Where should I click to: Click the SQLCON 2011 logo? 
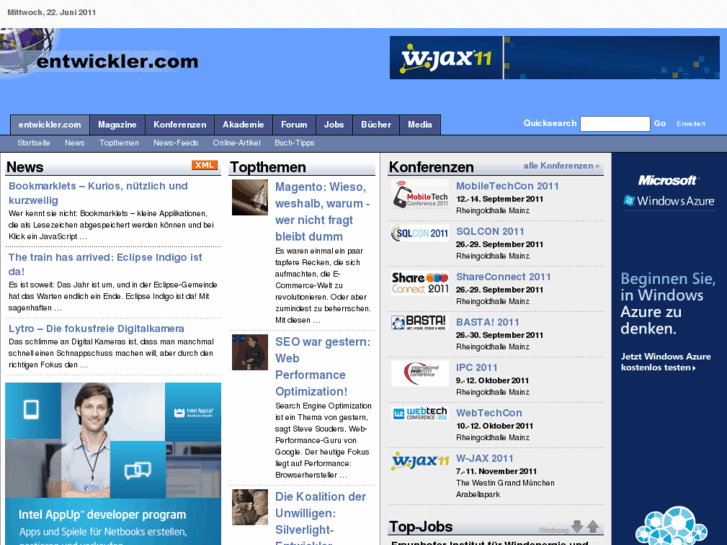click(420, 233)
